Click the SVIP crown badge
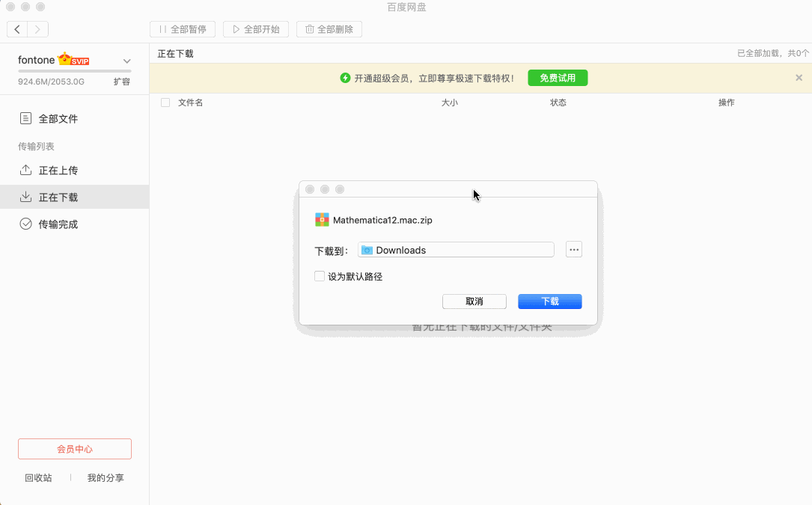Screen dimensions: 812x505 [x=73, y=59]
